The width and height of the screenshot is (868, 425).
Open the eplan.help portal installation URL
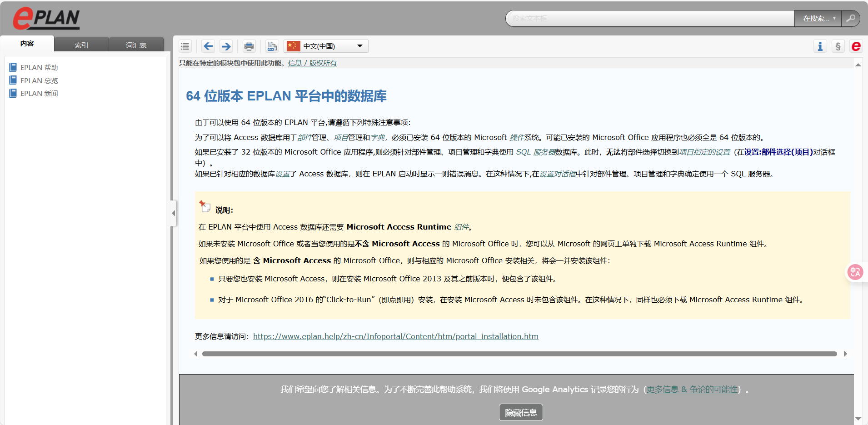[x=396, y=336]
